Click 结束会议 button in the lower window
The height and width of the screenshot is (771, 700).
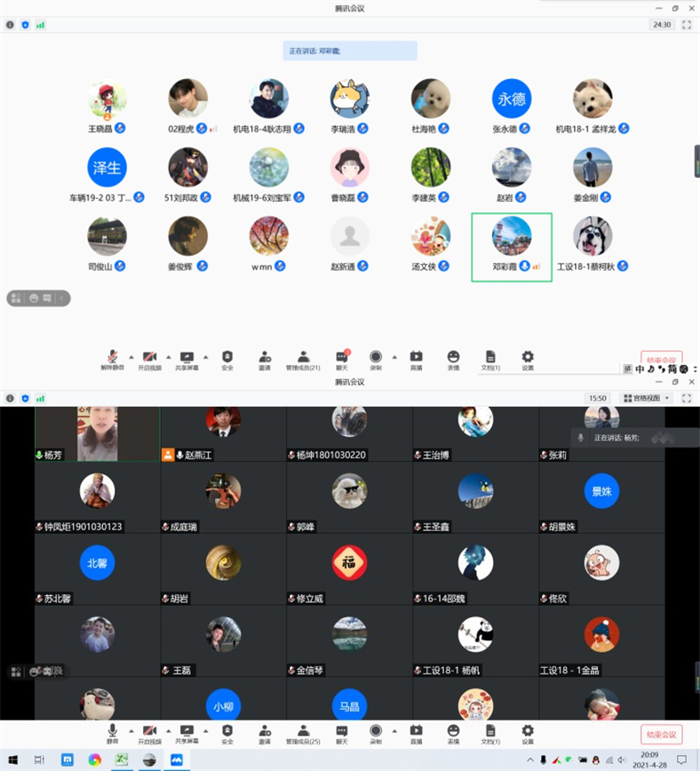[662, 735]
